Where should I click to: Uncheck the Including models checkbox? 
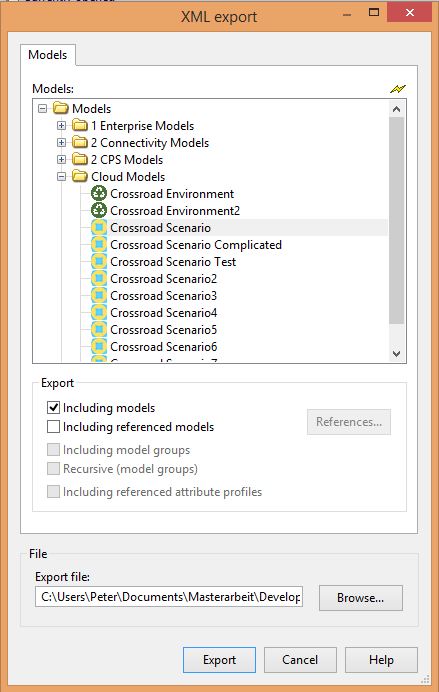tap(53, 407)
